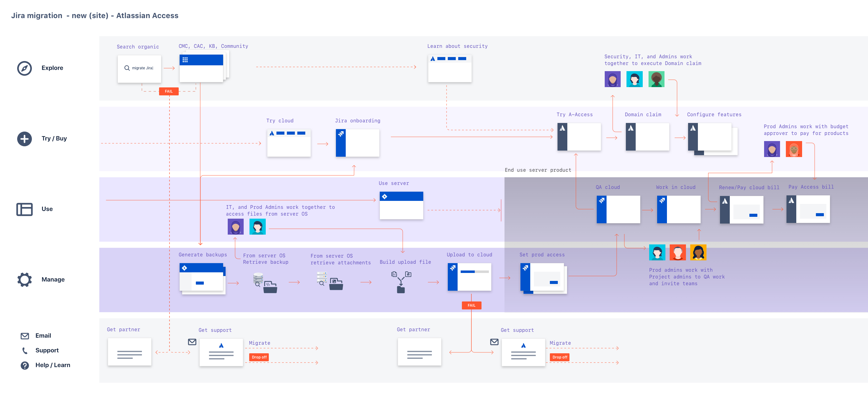Click the Search organic label
The width and height of the screenshot is (868, 418).
pyautogui.click(x=138, y=47)
